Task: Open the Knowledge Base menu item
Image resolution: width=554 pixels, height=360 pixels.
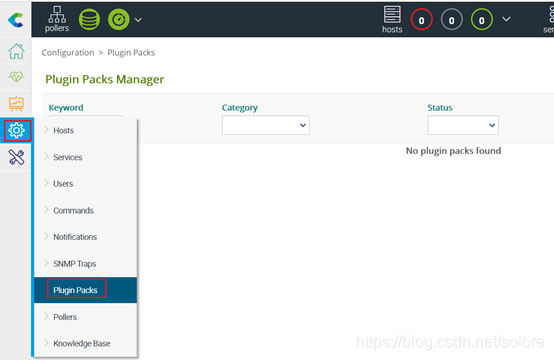Action: tap(86, 343)
